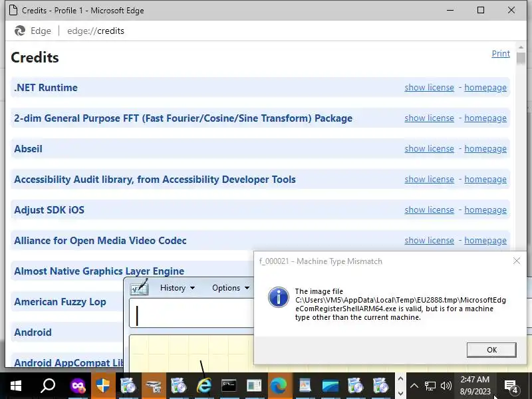
Task: Open the Windows Security shield taskbar icon
Action: [x=103, y=386]
